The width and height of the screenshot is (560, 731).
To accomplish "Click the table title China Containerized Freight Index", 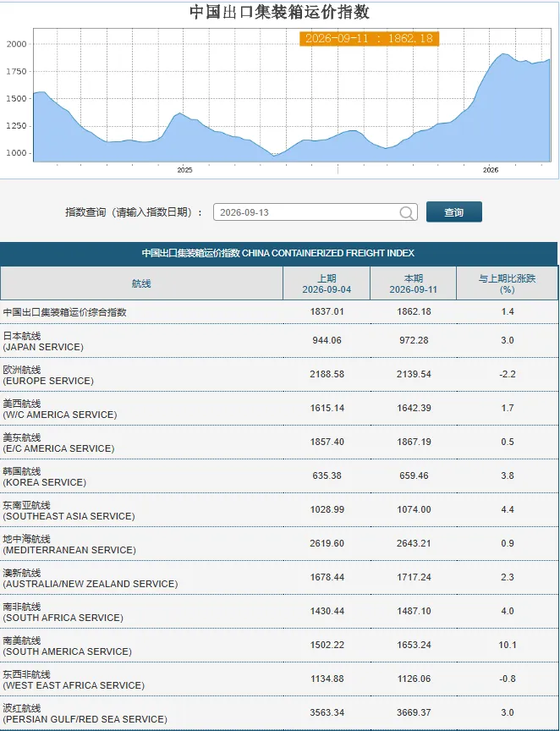I will point(278,253).
